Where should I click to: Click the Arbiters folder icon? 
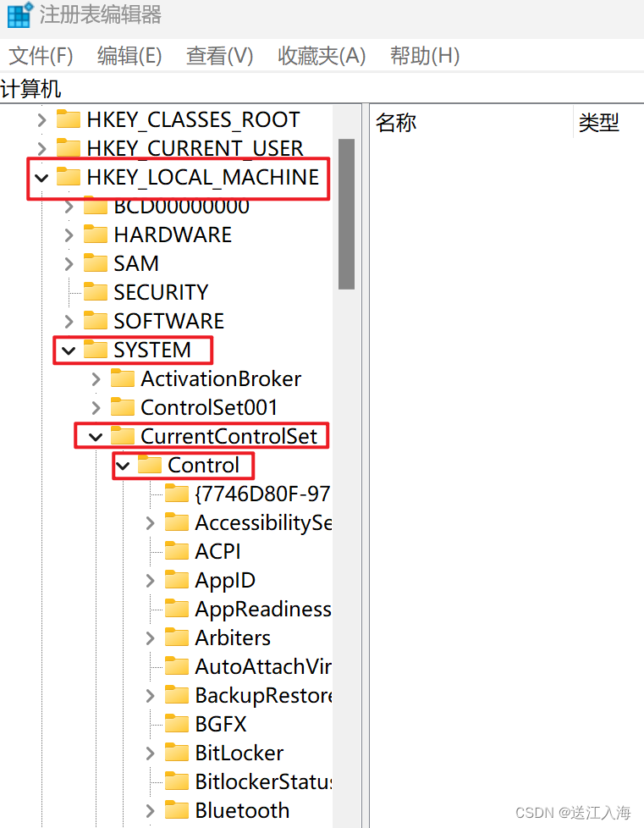(177, 638)
